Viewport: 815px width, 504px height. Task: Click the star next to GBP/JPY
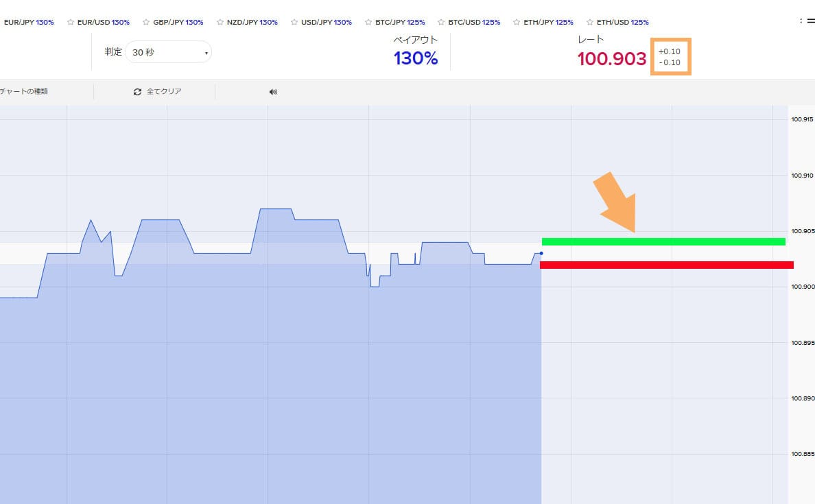146,22
